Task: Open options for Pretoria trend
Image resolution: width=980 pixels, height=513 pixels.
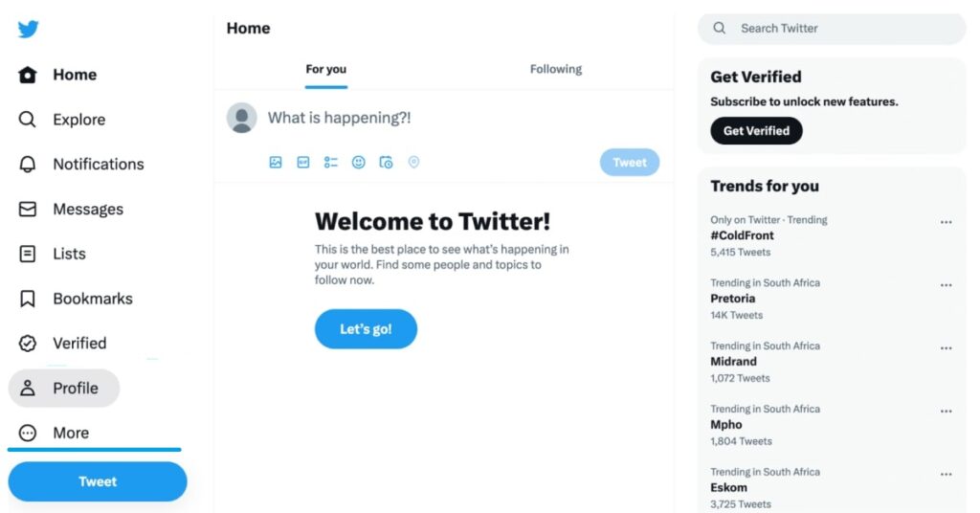Action: 947,285
